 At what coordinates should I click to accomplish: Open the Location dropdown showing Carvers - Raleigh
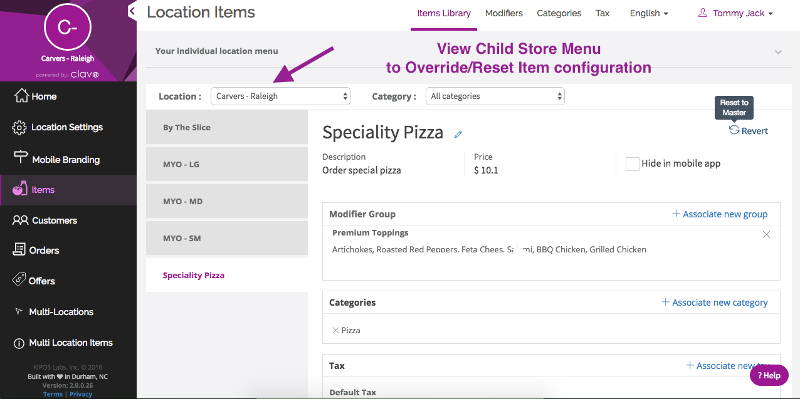click(281, 96)
